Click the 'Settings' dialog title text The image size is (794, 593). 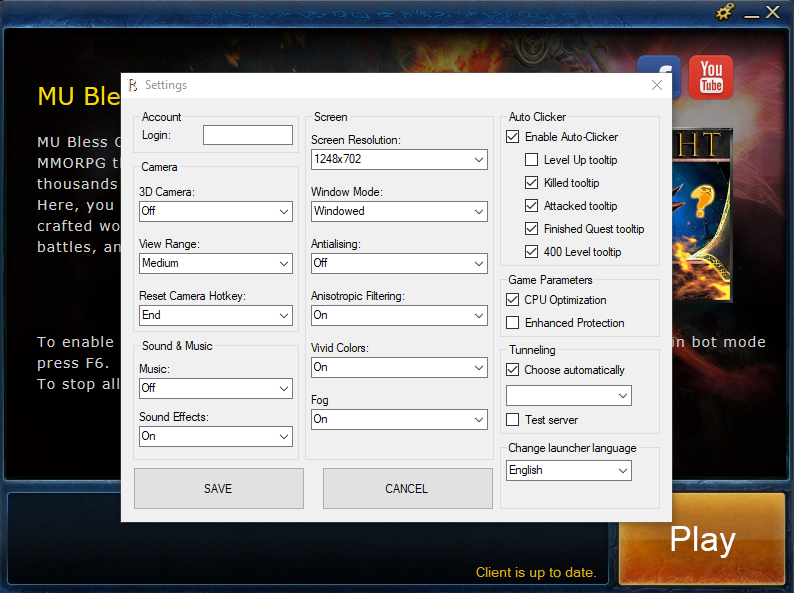166,85
